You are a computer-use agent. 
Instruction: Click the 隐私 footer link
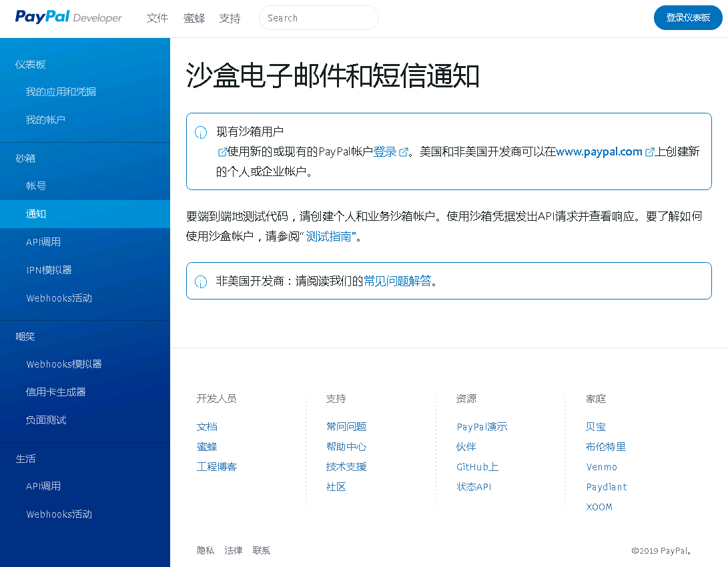[206, 550]
